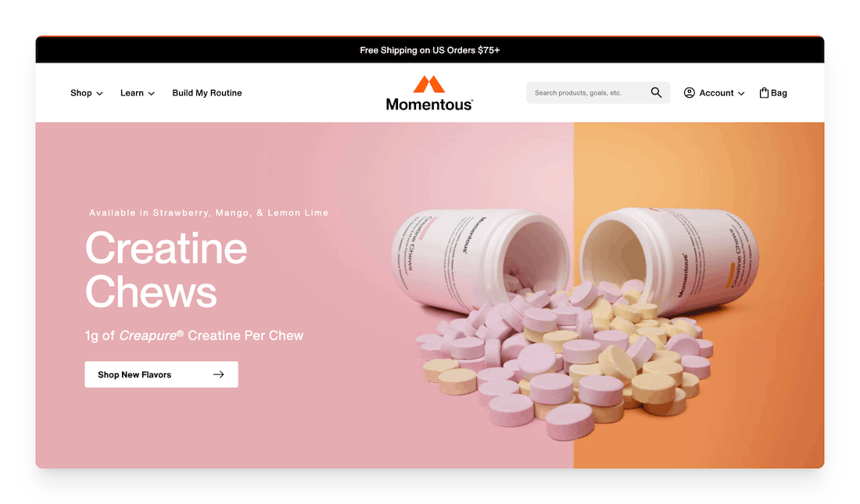Click the Bag label text
Image resolution: width=860 pixels, height=504 pixels.
pyautogui.click(x=779, y=93)
